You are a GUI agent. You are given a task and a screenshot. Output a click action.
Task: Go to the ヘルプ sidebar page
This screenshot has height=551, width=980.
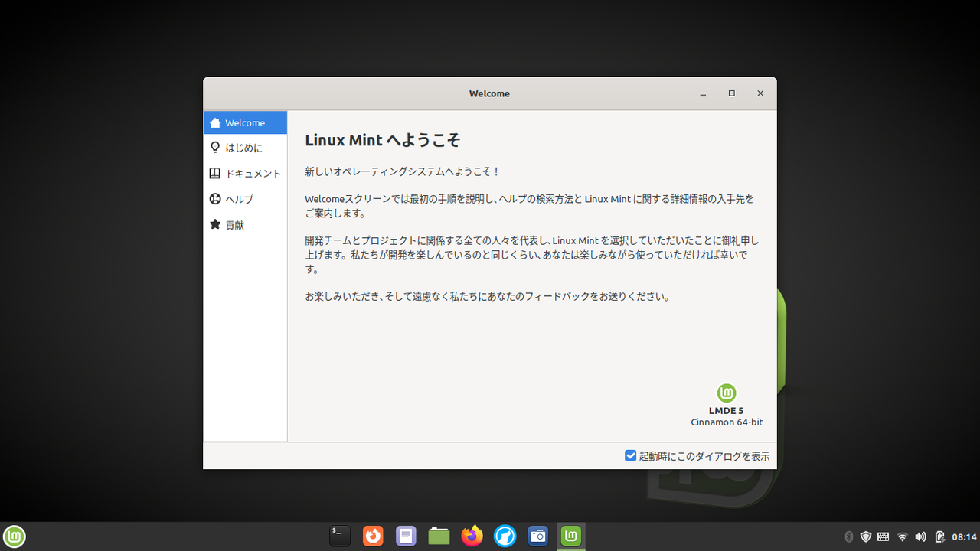tap(245, 199)
